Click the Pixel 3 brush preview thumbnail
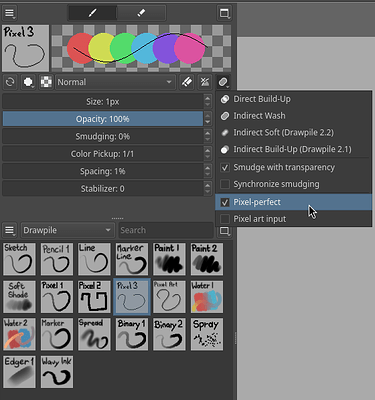Viewport: 375px width, 400px height. pyautogui.click(x=25, y=48)
